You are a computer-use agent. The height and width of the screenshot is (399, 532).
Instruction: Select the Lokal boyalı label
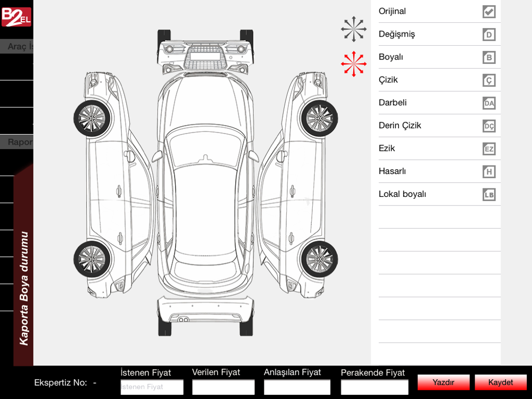(x=402, y=194)
